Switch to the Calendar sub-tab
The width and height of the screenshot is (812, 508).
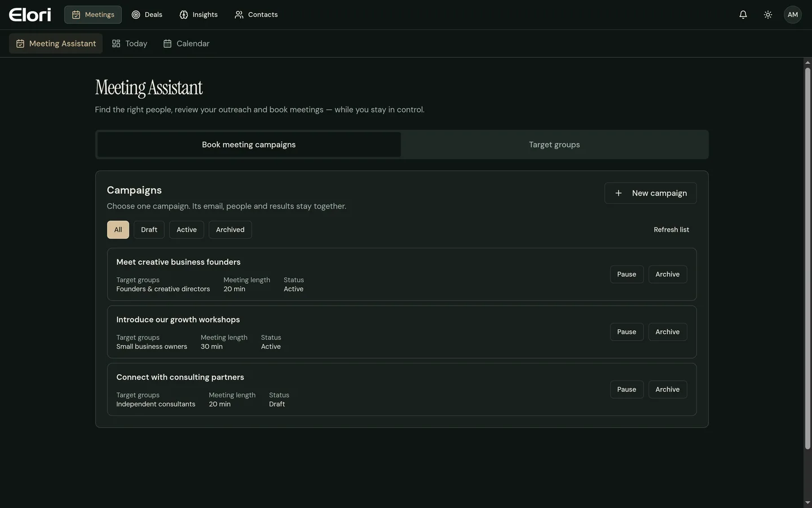coord(186,43)
